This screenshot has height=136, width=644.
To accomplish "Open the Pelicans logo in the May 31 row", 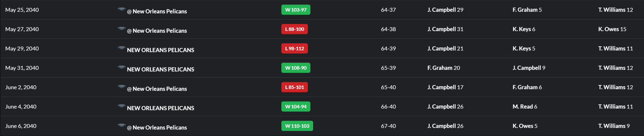I will pyautogui.click(x=121, y=67).
